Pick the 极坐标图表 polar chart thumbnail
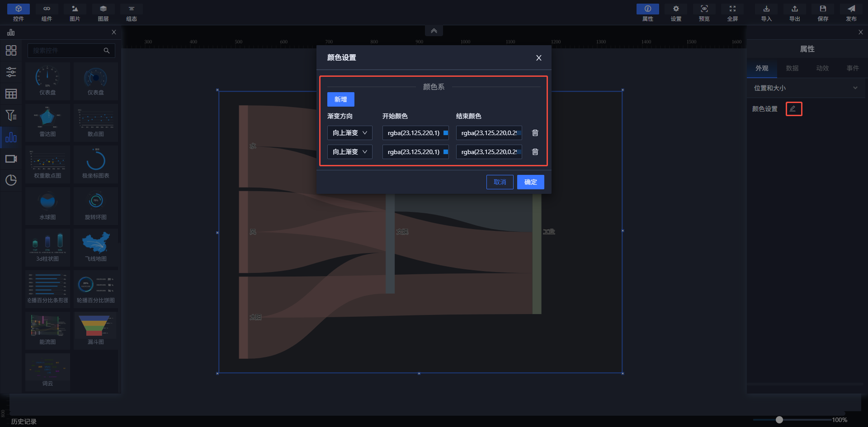The width and height of the screenshot is (868, 427). click(x=96, y=164)
